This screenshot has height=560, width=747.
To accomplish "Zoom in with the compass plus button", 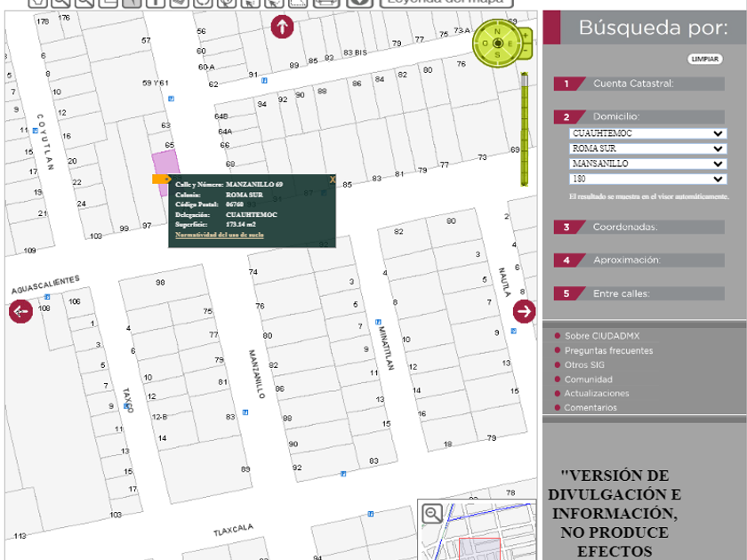I will [526, 36].
